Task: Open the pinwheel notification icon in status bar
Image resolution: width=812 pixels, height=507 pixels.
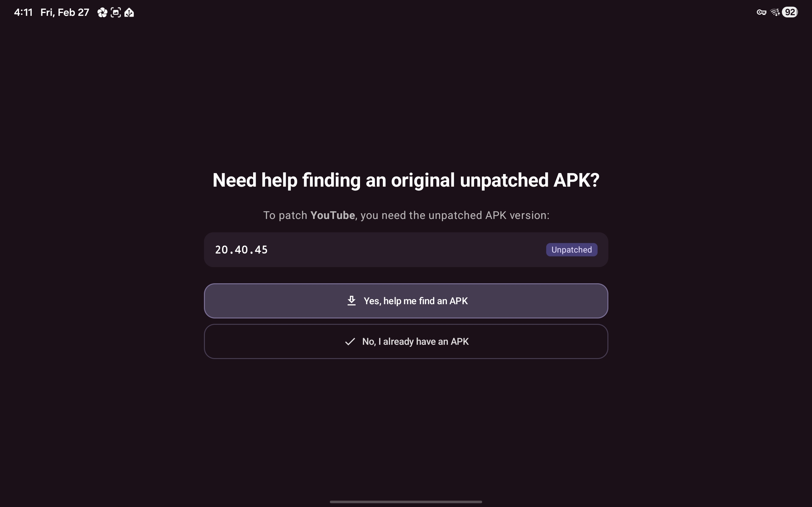Action: coord(102,13)
